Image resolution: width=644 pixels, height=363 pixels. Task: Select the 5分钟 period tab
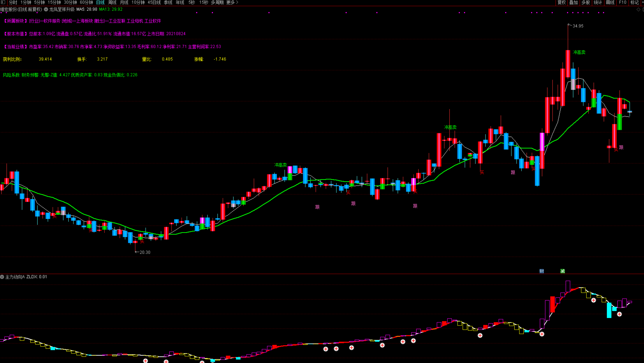click(40, 2)
